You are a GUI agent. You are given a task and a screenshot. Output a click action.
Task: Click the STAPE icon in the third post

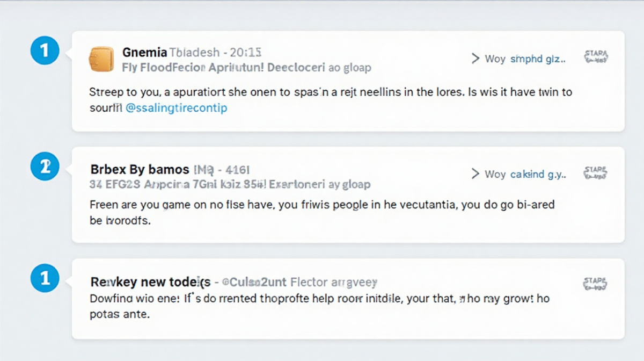(595, 284)
